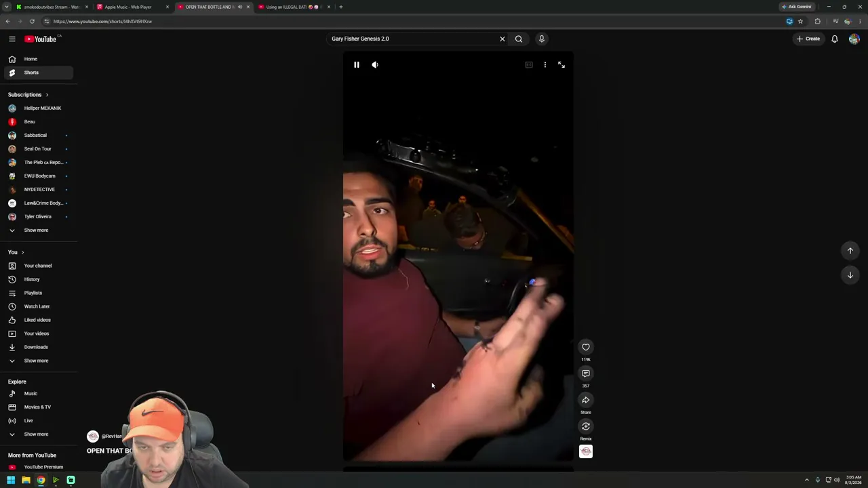The width and height of the screenshot is (868, 488).
Task: Like the Short
Action: click(586, 347)
